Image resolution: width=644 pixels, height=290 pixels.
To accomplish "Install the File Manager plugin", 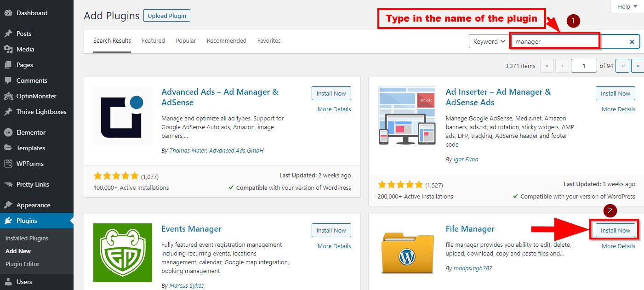I will [616, 230].
